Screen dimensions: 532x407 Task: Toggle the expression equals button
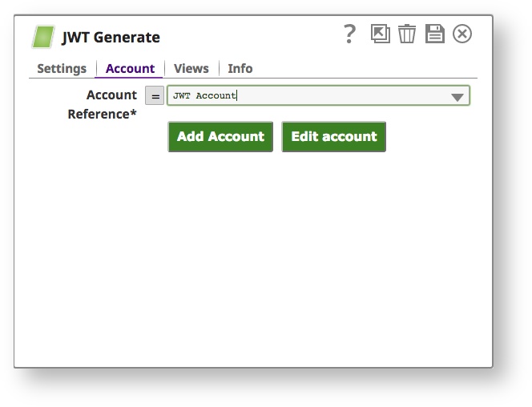point(155,96)
